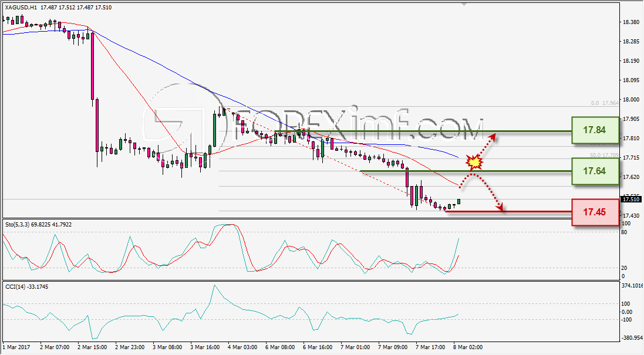Select the red 17.45 support label box
The height and width of the screenshot is (355, 644).
click(x=595, y=212)
